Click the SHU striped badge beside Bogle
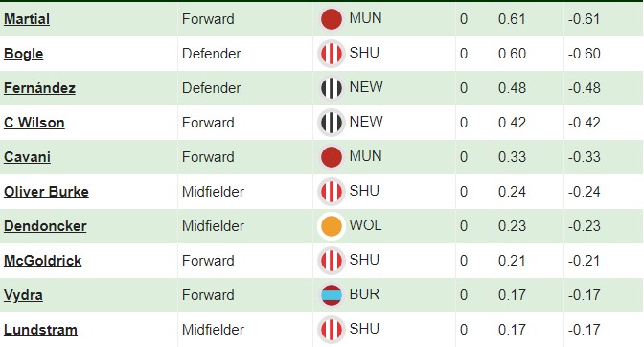 (331, 54)
